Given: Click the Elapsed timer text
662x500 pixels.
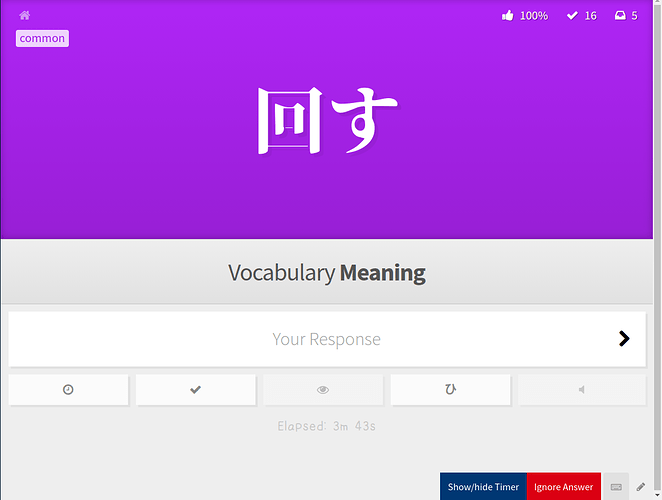Looking at the screenshot, I should tap(326, 426).
